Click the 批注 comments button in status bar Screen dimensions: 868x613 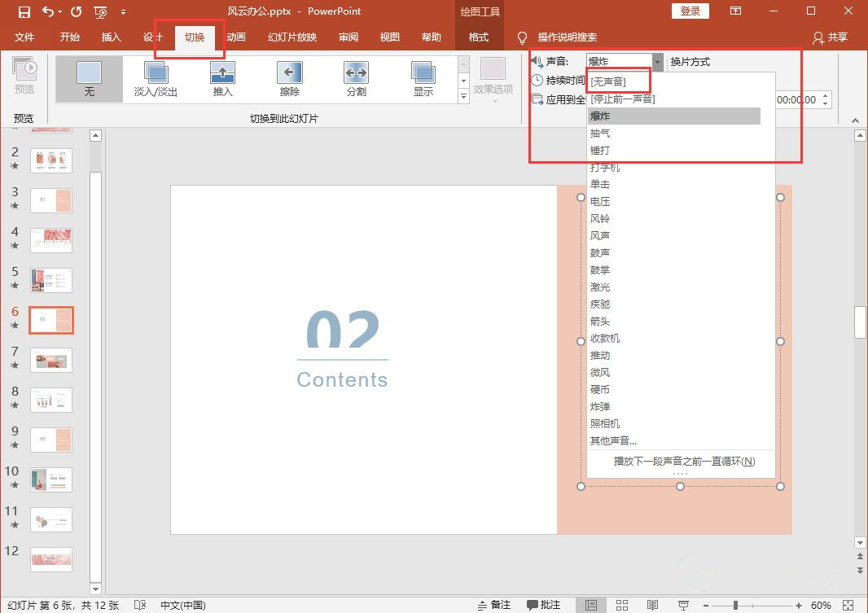(x=542, y=605)
